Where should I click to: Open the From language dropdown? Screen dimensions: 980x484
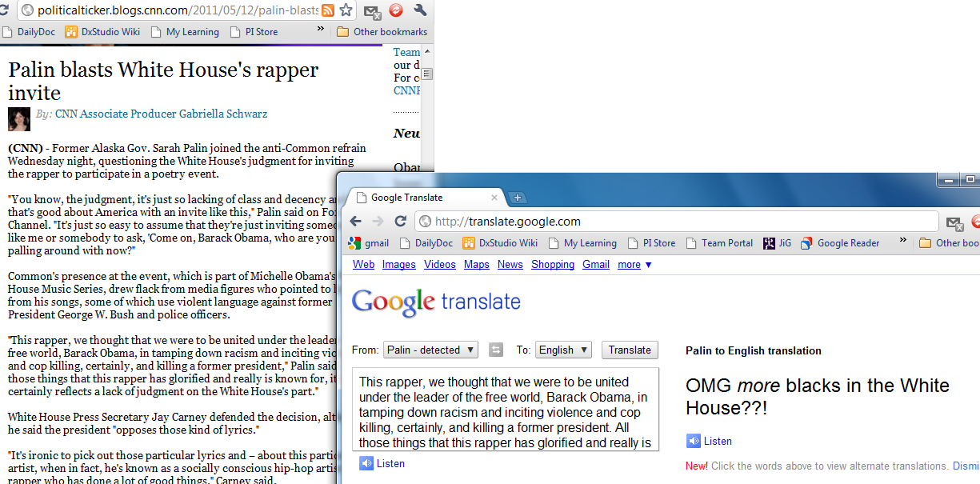coord(430,350)
